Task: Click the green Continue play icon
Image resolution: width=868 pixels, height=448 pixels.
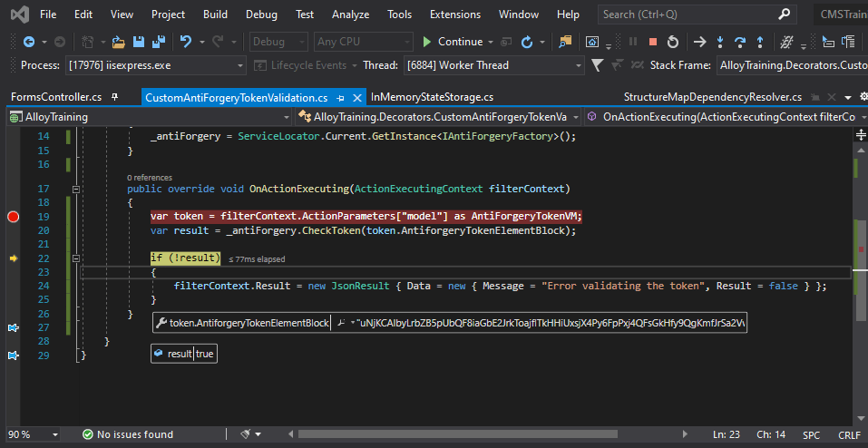Action: pos(427,42)
